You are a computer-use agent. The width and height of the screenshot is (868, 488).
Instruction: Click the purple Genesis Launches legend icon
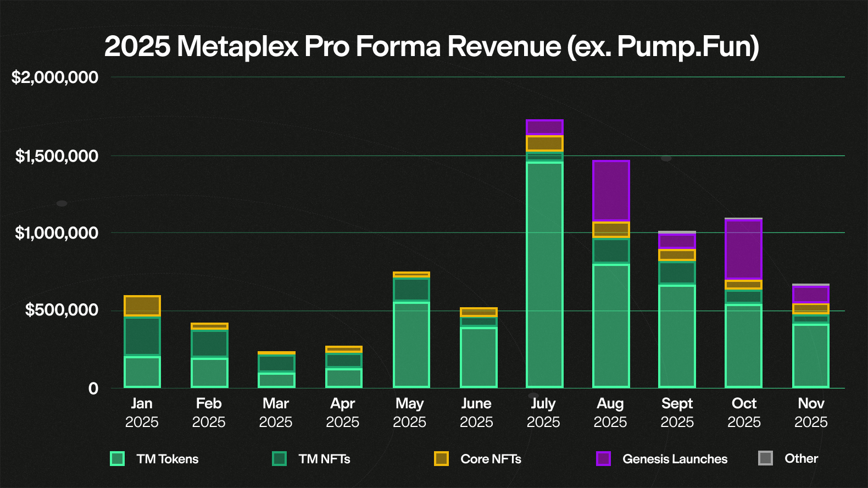coord(603,458)
